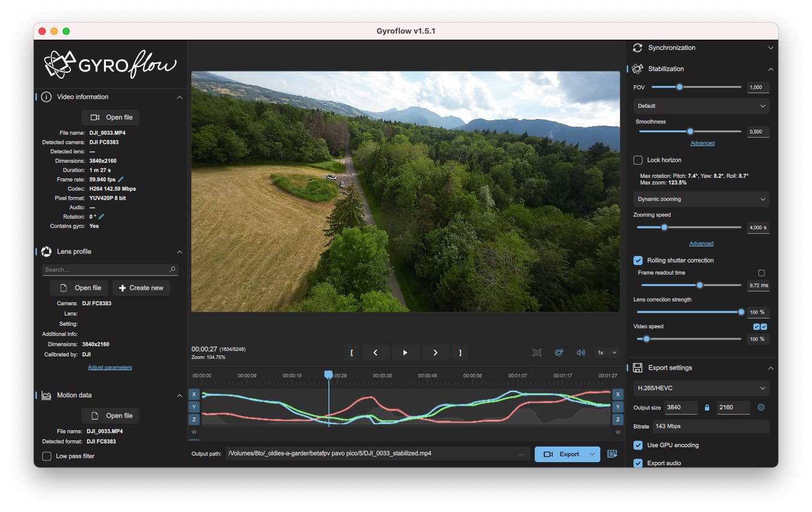Image resolution: width=812 pixels, height=512 pixels.
Task: Mute the preview audio
Action: [x=580, y=353]
